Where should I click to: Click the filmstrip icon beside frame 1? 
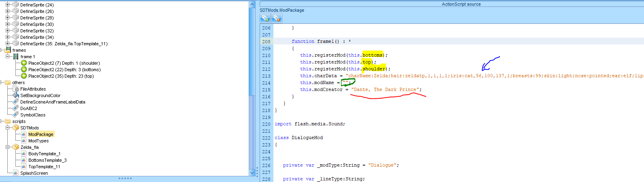[16, 57]
